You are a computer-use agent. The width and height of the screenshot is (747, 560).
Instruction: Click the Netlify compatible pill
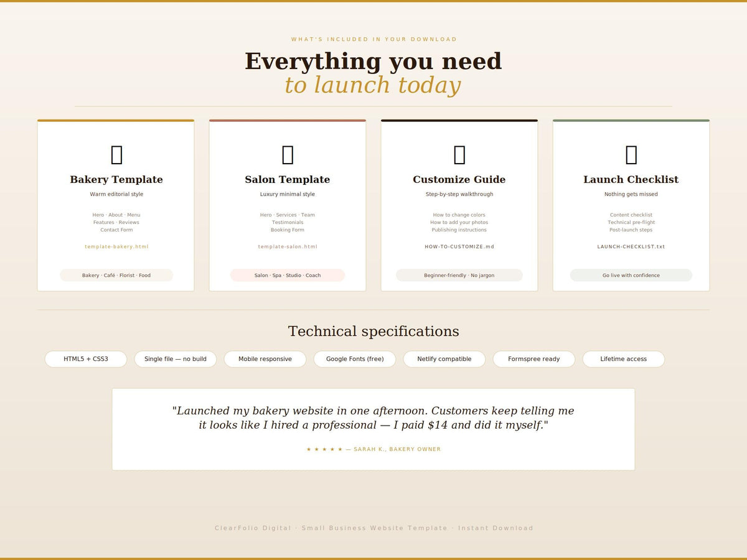click(x=444, y=359)
